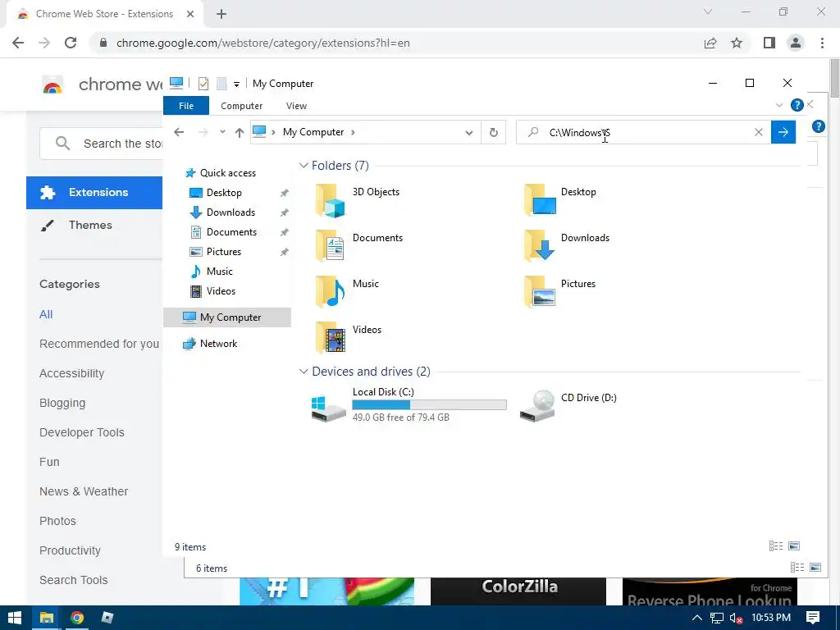Click Properties icon in quick access toolbar
840x630 pixels.
point(203,84)
